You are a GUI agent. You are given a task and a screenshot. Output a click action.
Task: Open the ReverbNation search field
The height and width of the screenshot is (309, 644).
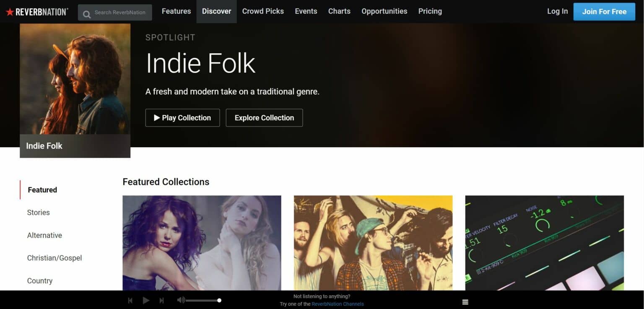(x=114, y=12)
